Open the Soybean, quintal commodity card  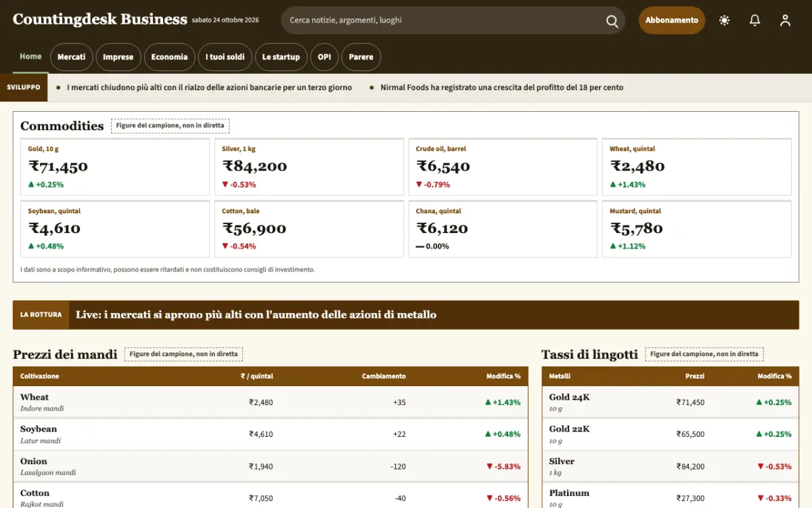pos(115,229)
